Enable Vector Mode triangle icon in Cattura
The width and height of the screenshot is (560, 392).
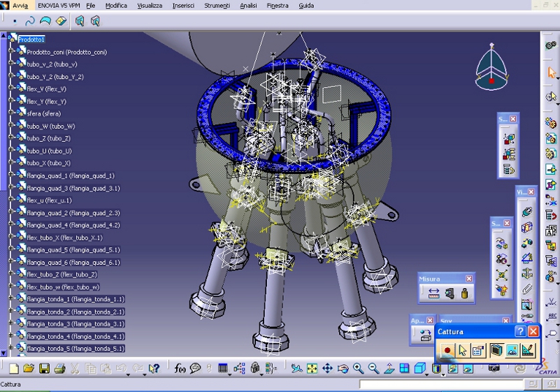[528, 351]
